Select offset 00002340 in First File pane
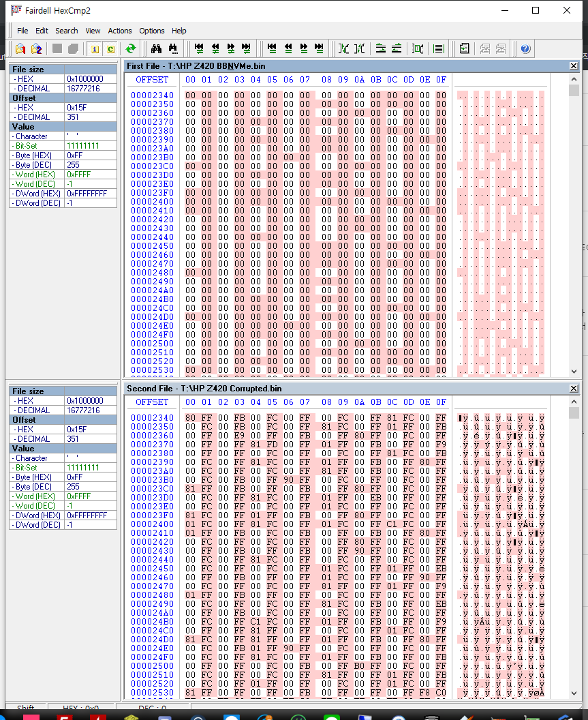588x720 pixels. click(153, 95)
